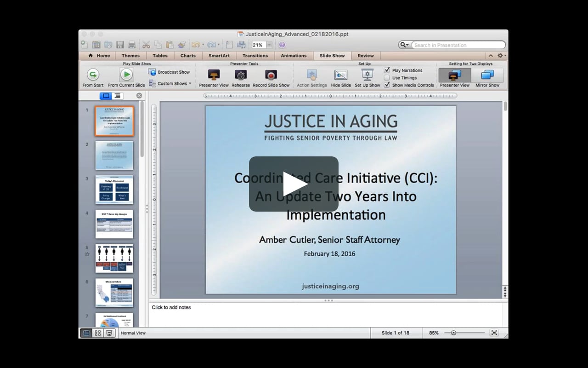Start Slide Show from status bar icon
Viewport: 588px width, 368px height.
pyautogui.click(x=109, y=333)
